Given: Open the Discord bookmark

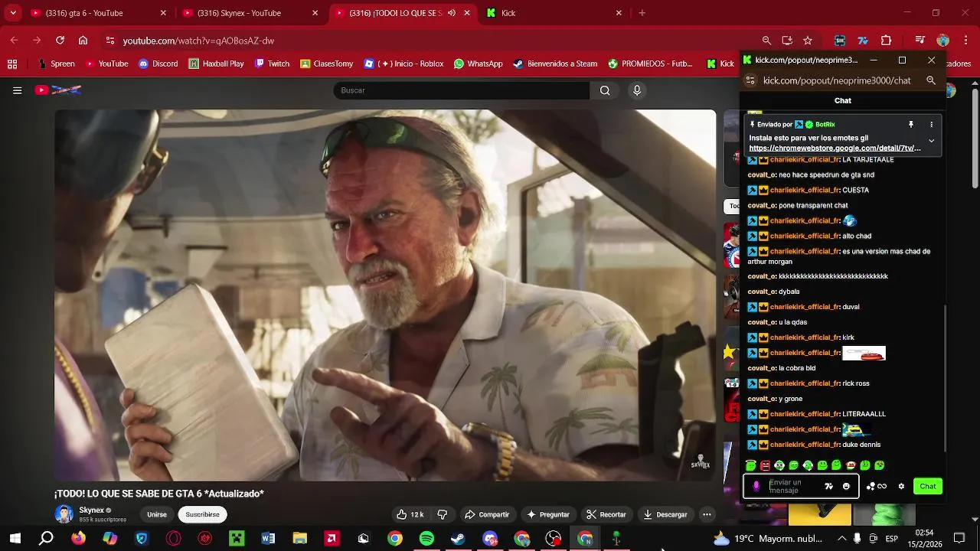Looking at the screenshot, I should (158, 64).
